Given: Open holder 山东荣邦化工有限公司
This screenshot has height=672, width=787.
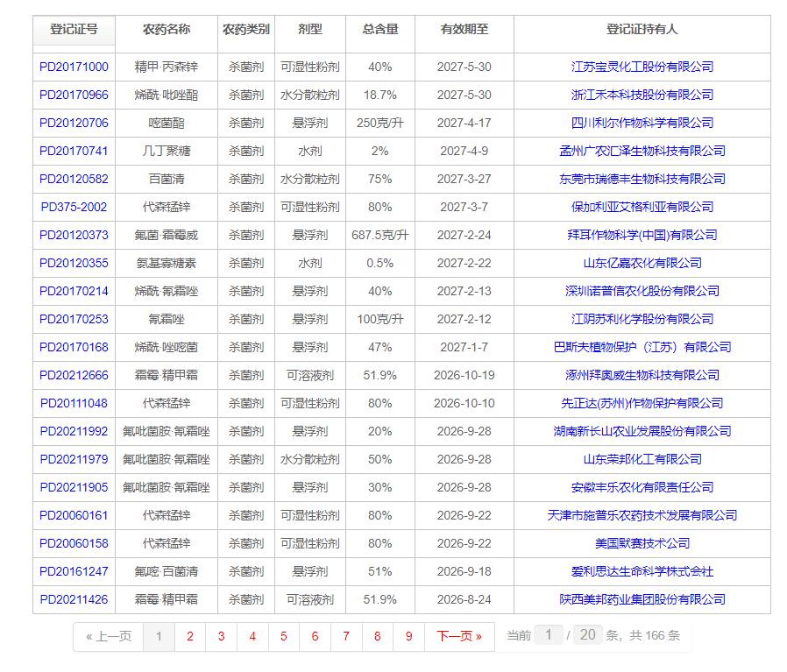Looking at the screenshot, I should pos(642,460).
